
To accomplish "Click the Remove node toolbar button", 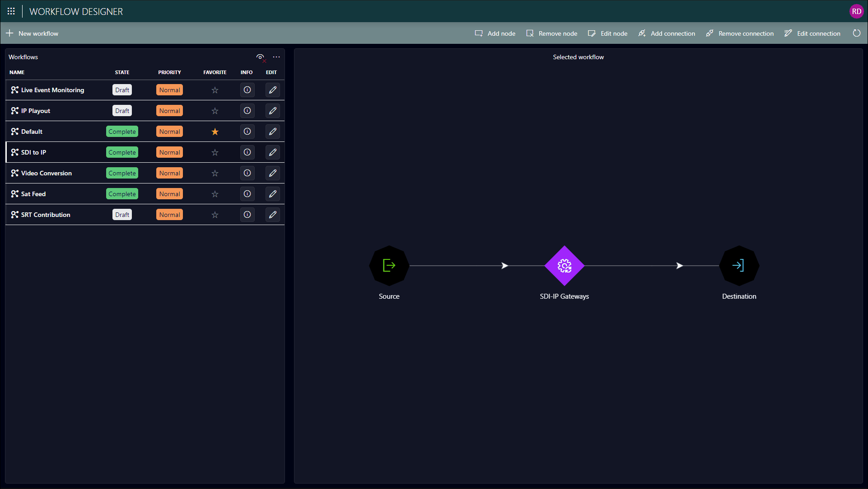I will (x=551, y=33).
